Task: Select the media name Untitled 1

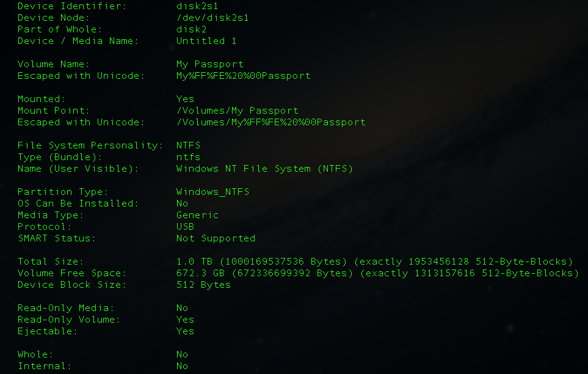Action: point(206,41)
